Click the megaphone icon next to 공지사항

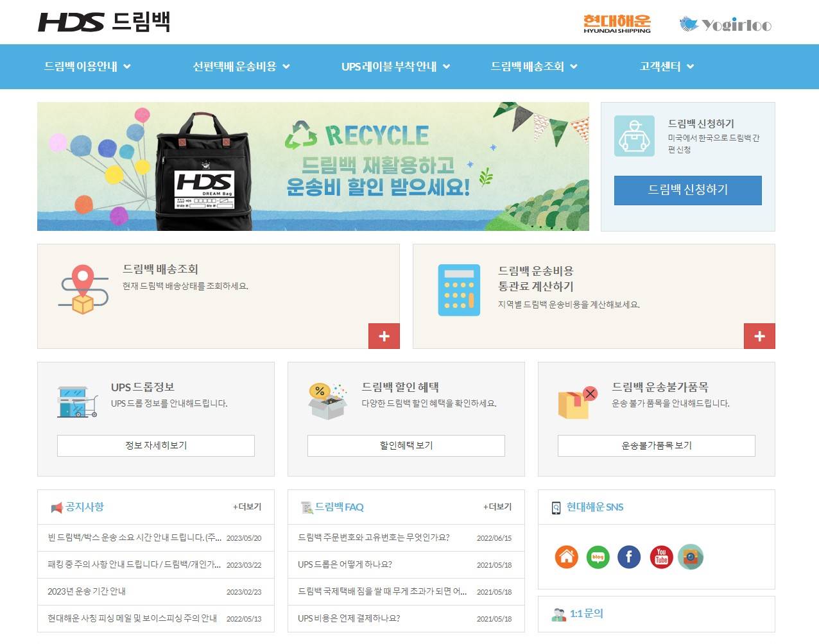coord(56,508)
